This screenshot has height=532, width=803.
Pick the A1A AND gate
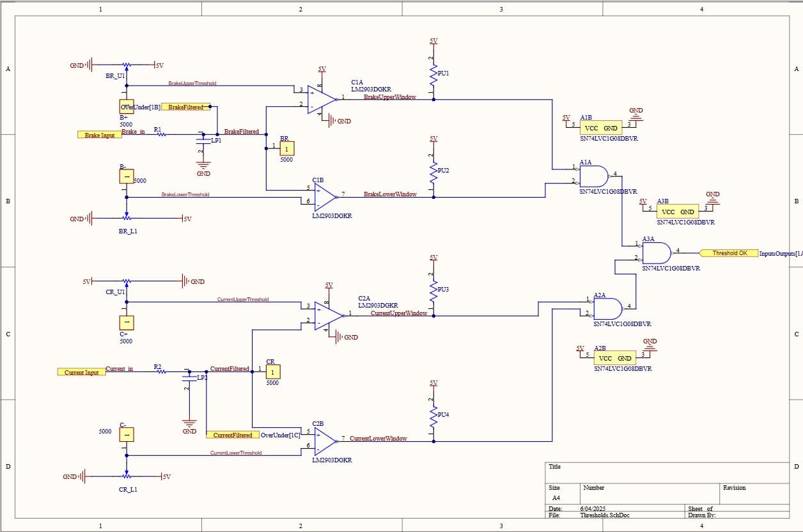[593, 176]
